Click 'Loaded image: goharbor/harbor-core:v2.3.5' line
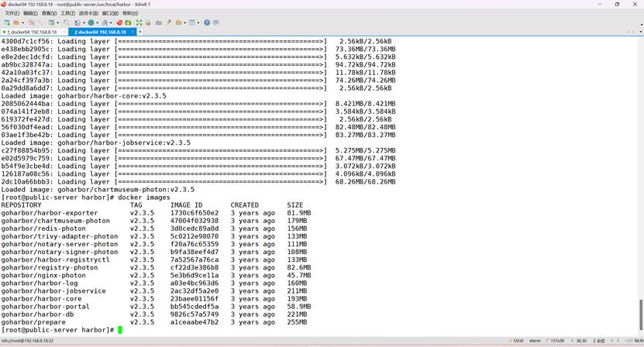Image resolution: width=644 pixels, height=347 pixels. coord(84,96)
